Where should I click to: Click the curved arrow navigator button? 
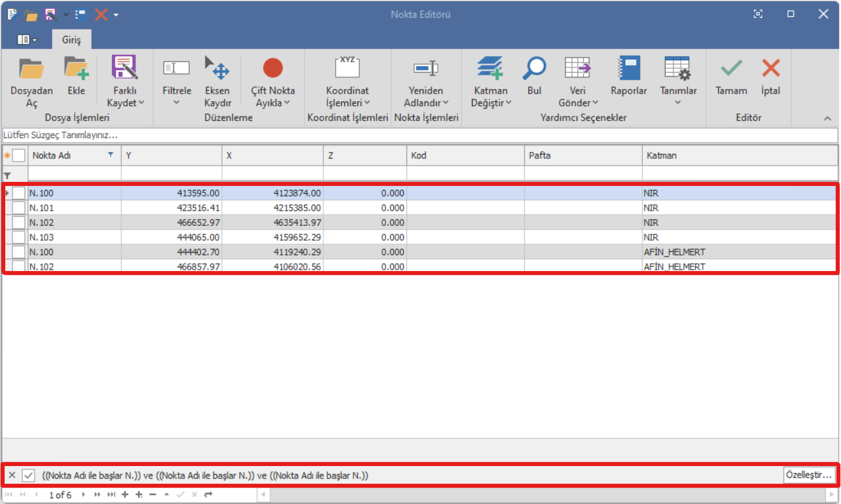tap(208, 495)
